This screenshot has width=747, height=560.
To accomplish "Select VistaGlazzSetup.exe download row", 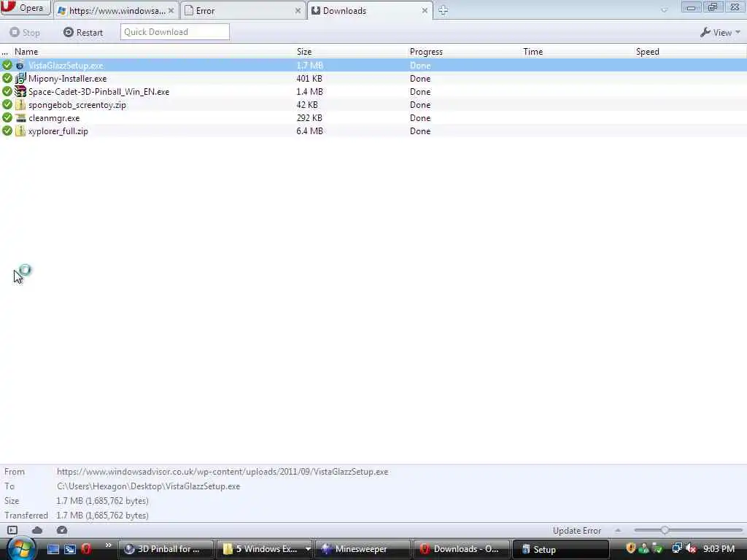I will [373, 65].
